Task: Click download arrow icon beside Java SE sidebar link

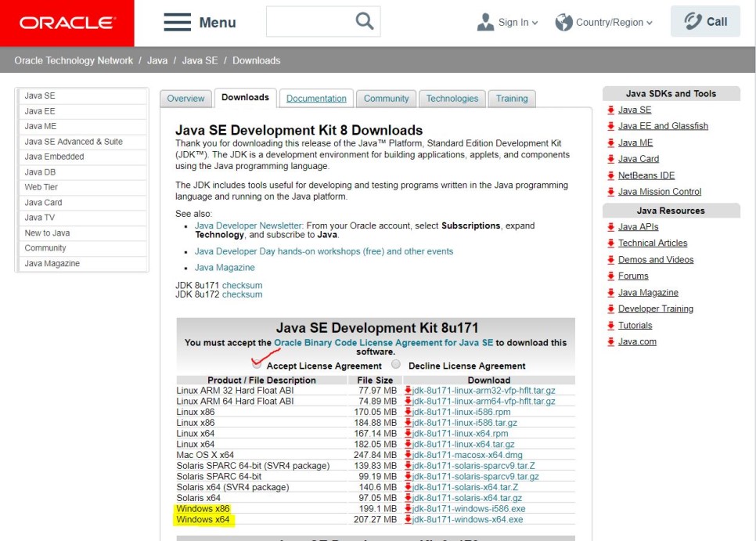Action: click(611, 110)
